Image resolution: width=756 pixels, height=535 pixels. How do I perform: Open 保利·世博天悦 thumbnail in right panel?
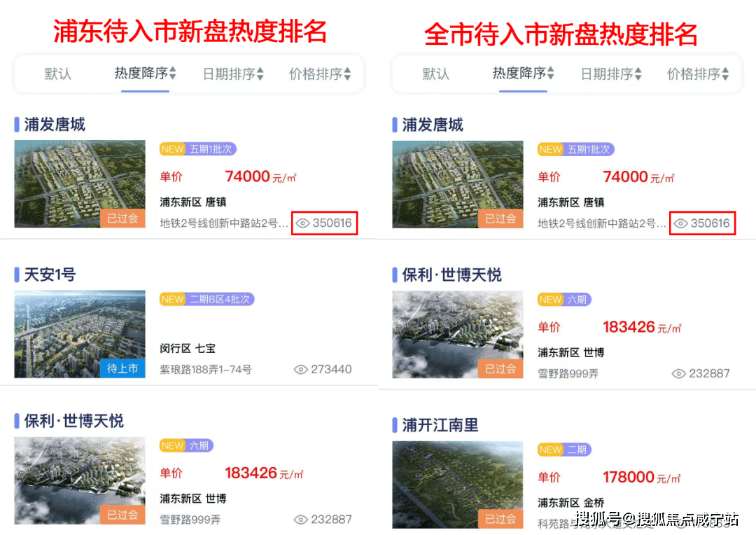point(458,334)
